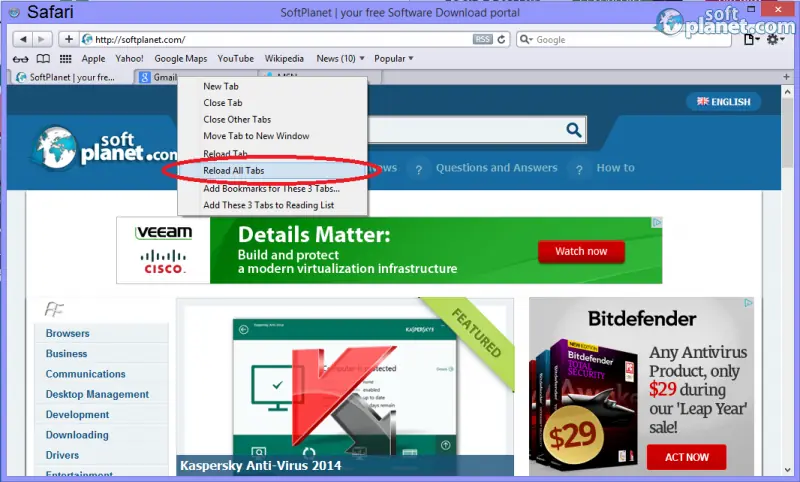This screenshot has width=800, height=482.
Task: Click the plus Add Bookmark button
Action: pyautogui.click(x=68, y=39)
